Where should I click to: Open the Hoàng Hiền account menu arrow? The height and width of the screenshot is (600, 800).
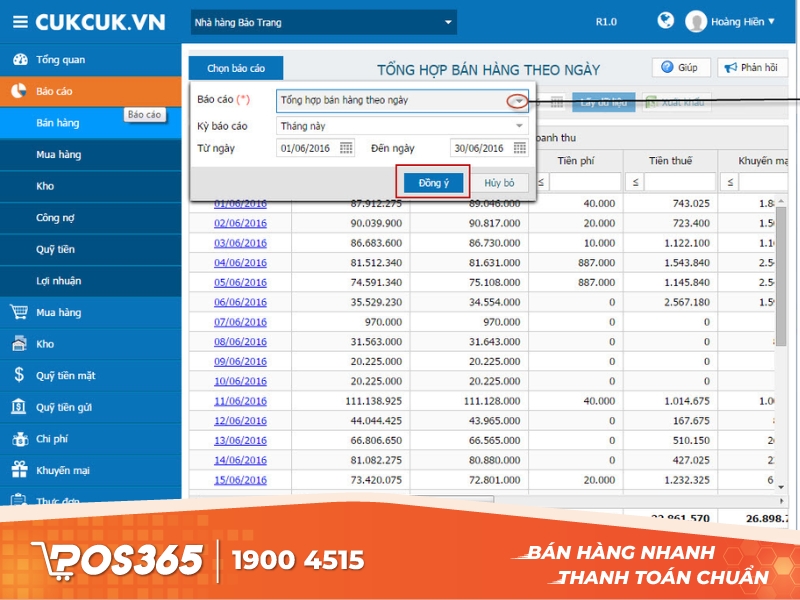[x=771, y=21]
